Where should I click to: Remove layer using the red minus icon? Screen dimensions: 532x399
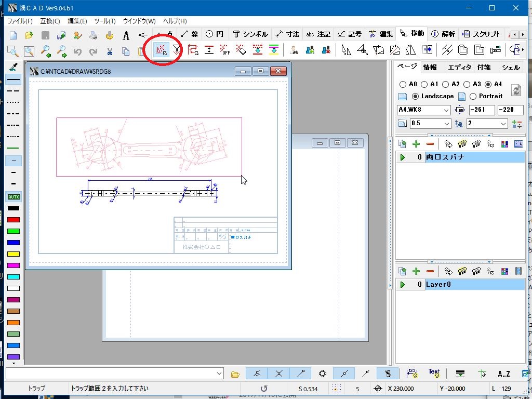pos(430,271)
